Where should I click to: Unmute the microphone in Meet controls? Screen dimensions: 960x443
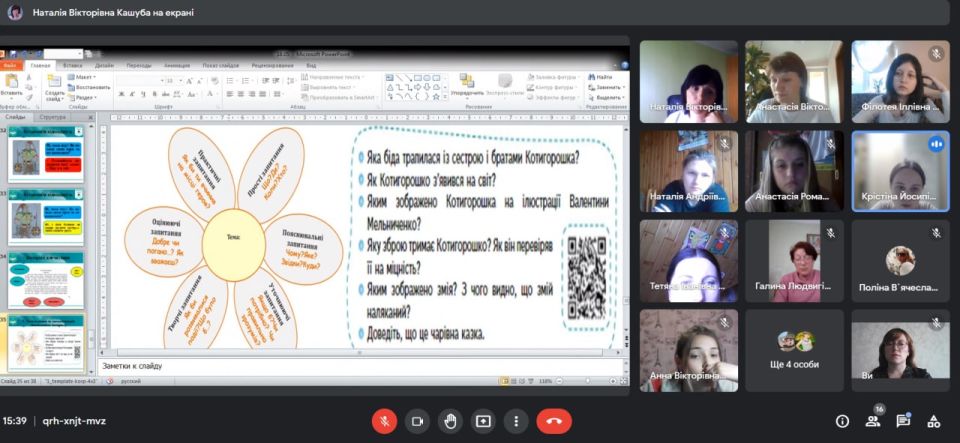coord(384,421)
